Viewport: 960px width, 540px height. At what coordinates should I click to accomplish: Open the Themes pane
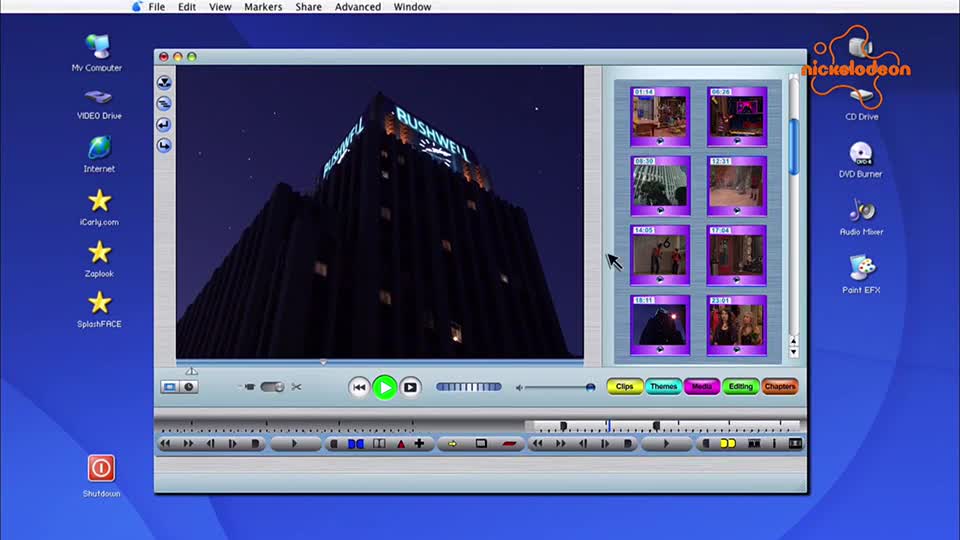[x=663, y=386]
